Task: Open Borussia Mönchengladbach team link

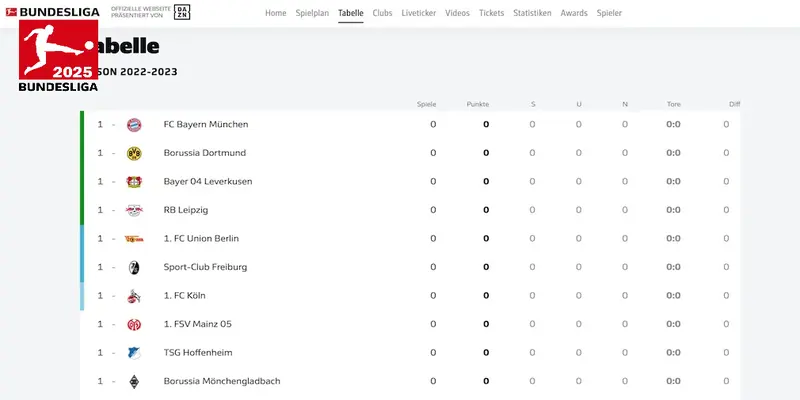Action: (x=222, y=382)
